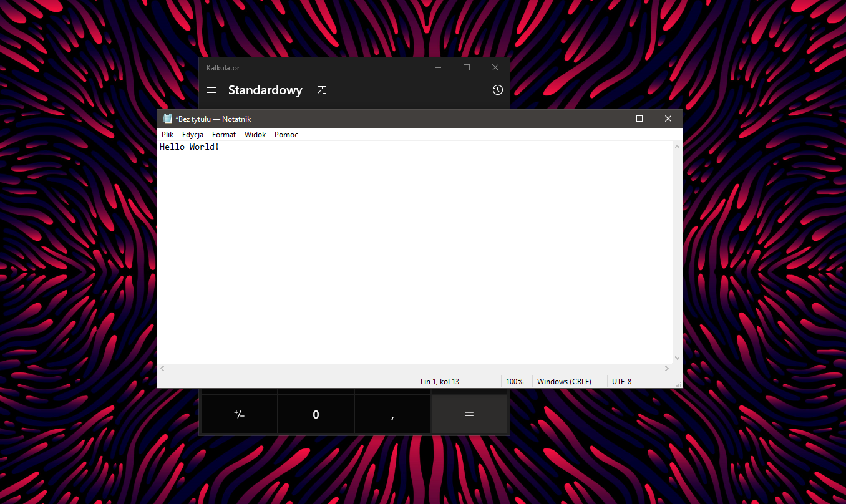Image resolution: width=846 pixels, height=504 pixels.
Task: Open Kalkulator hamburger navigation menu
Action: 211,90
